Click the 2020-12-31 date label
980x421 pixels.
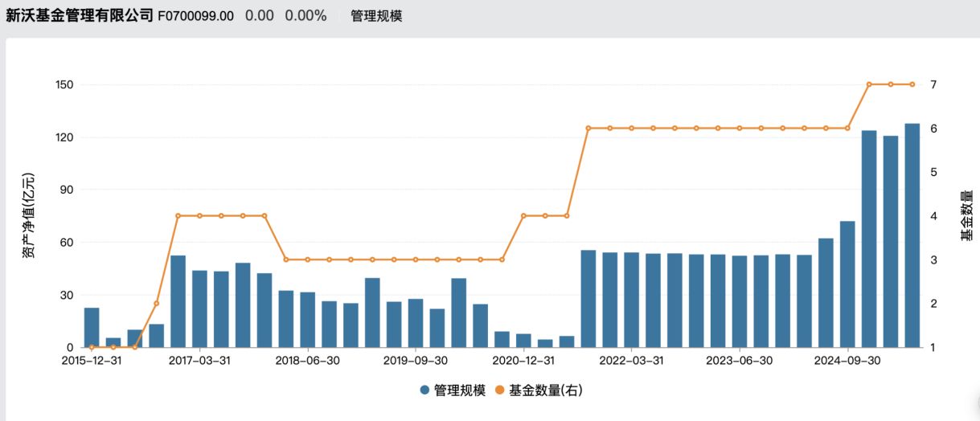pyautogui.click(x=523, y=361)
